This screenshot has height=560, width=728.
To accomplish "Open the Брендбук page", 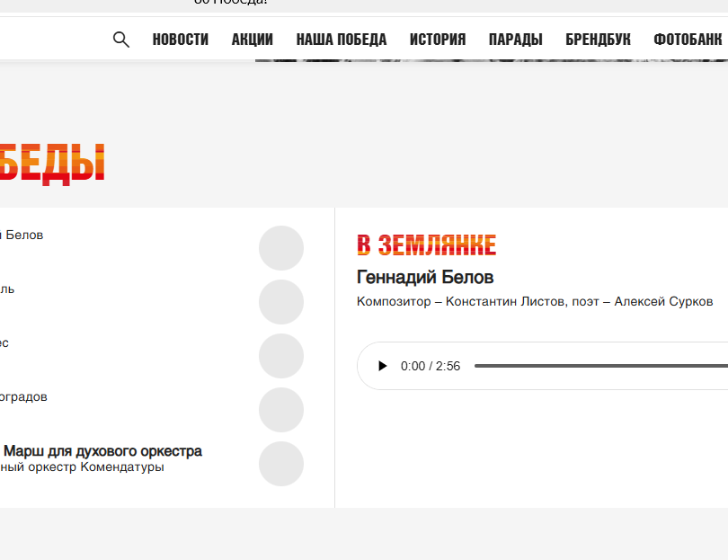I will (599, 40).
